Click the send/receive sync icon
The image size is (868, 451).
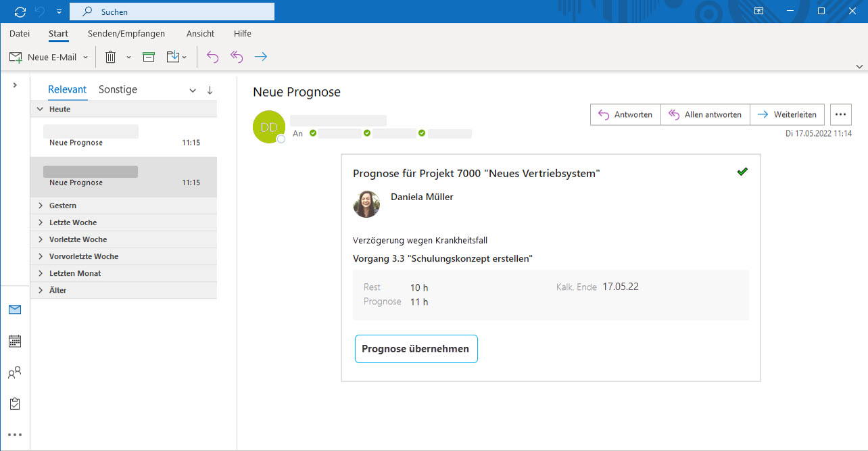20,11
